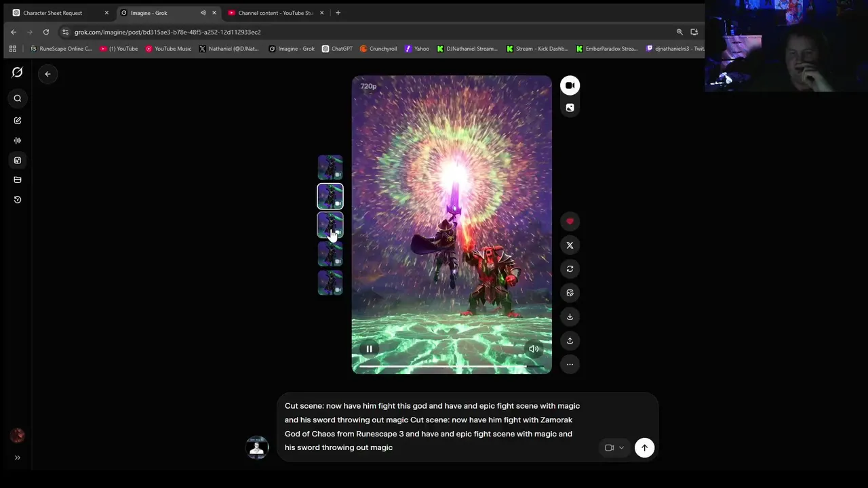Reload the current page
Viewport: 868px width, 488px height.
pyautogui.click(x=46, y=32)
